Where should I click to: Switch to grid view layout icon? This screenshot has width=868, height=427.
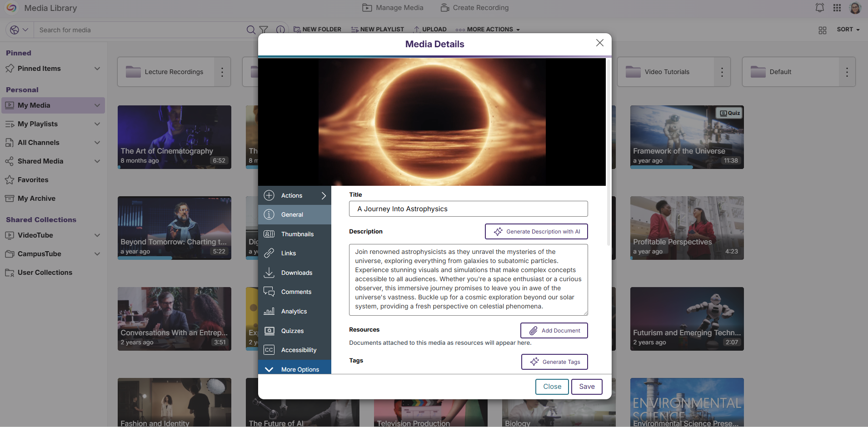pyautogui.click(x=823, y=30)
